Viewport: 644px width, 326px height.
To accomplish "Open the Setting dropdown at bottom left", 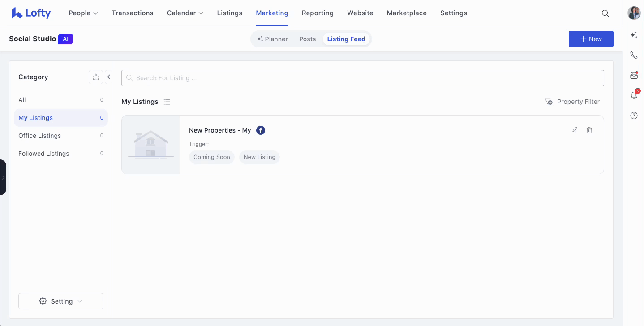I will point(61,301).
